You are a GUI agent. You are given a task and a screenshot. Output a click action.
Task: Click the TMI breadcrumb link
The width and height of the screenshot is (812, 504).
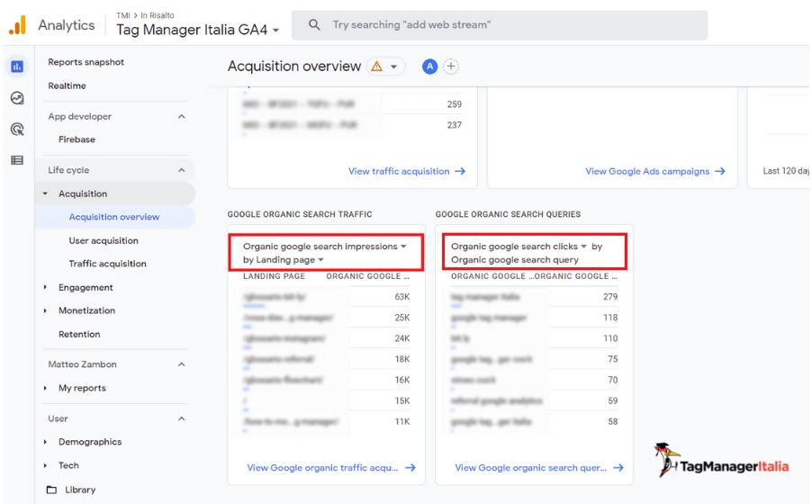point(123,15)
